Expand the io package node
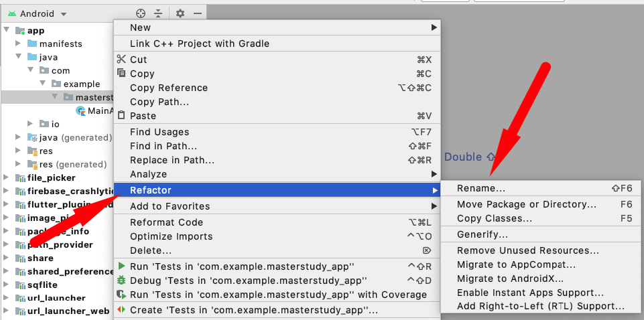This screenshot has width=644, height=320. click(30, 124)
